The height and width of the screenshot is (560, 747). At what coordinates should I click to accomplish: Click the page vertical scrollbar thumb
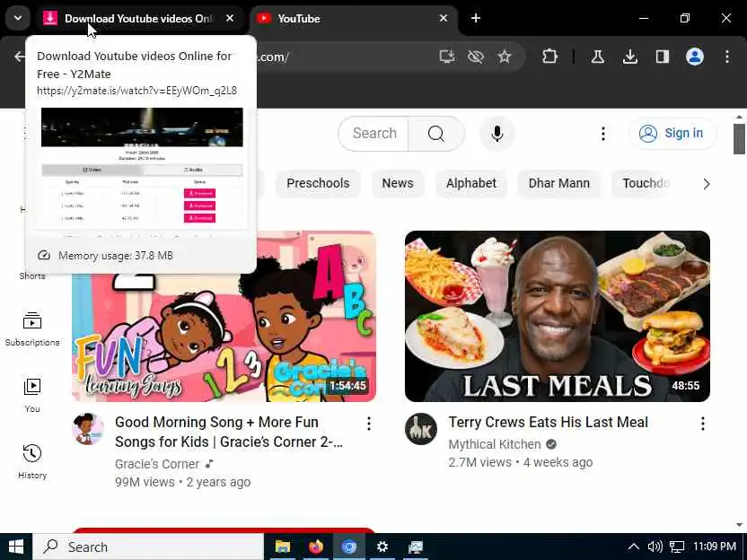739,139
